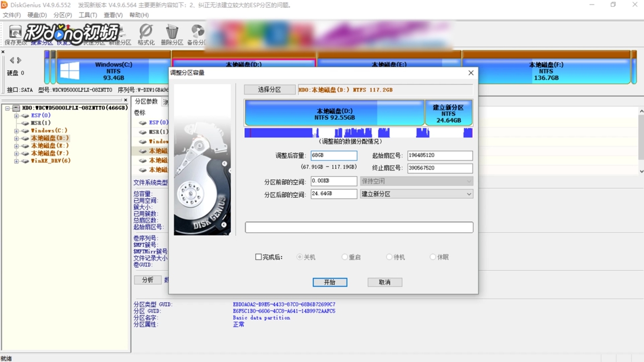Click the 起始扇区号 start sector field
This screenshot has height=362, width=644.
(440, 155)
